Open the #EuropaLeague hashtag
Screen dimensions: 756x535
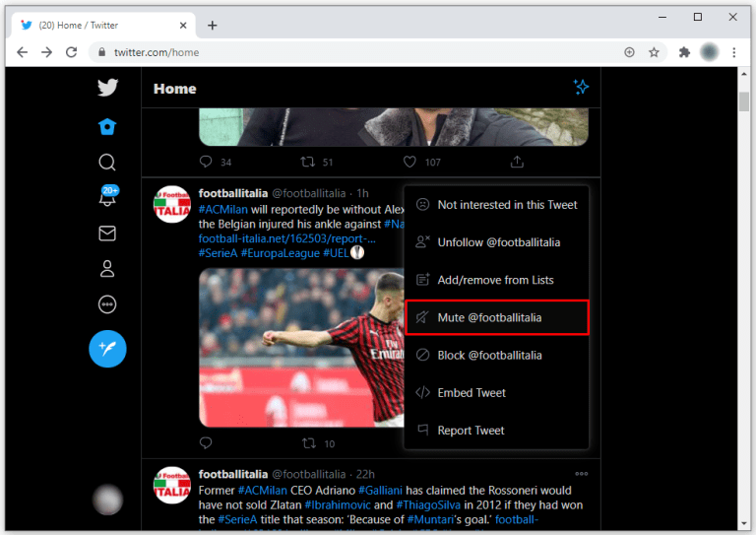(x=281, y=253)
